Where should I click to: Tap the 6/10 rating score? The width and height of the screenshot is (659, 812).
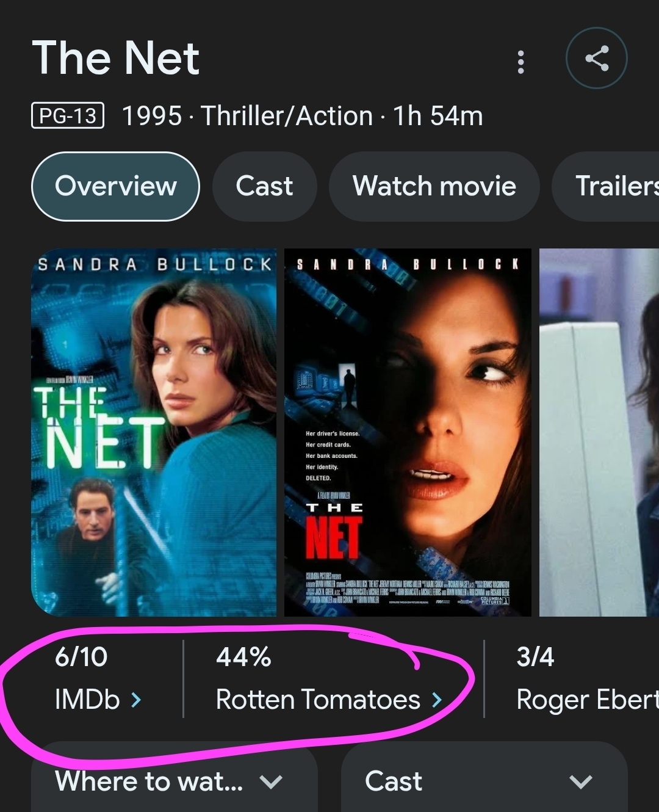81,658
